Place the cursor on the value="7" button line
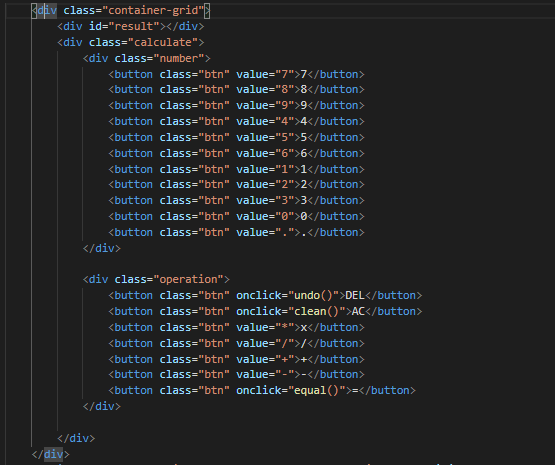 tap(236, 74)
